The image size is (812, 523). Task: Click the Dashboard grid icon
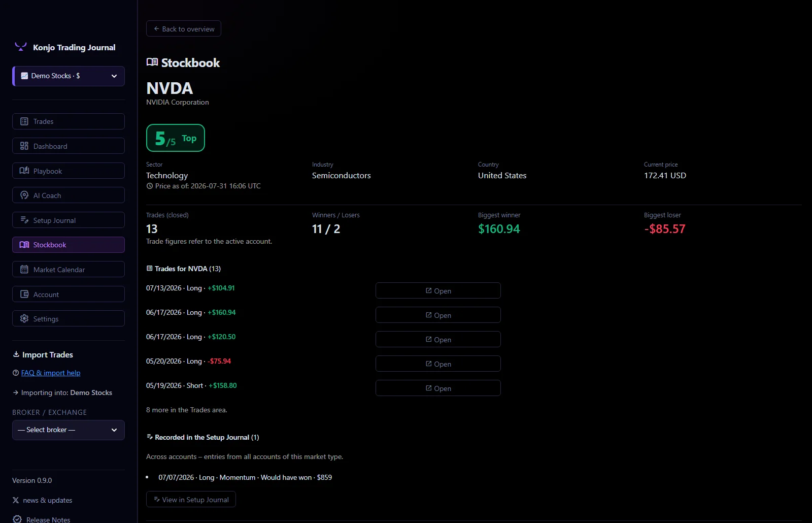(x=24, y=146)
